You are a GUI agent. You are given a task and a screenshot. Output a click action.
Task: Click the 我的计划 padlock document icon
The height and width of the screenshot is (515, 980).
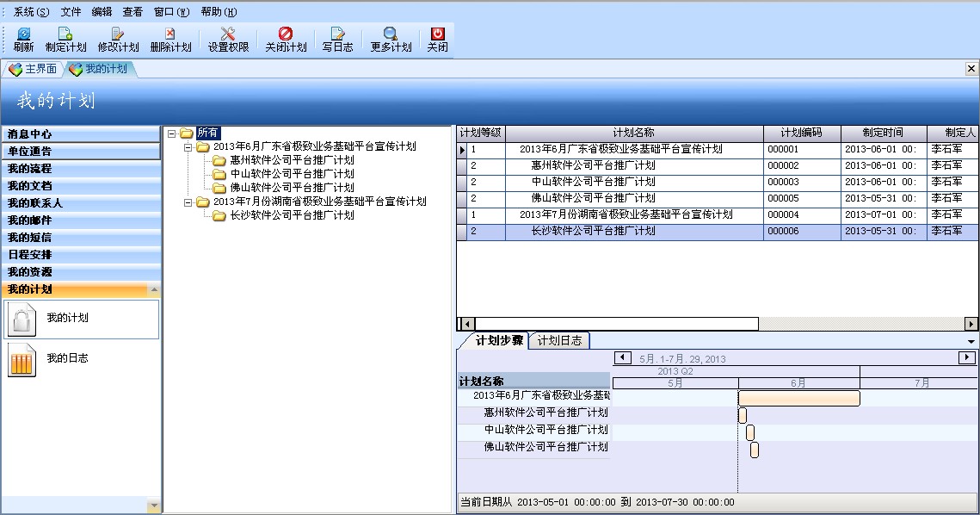coord(22,320)
